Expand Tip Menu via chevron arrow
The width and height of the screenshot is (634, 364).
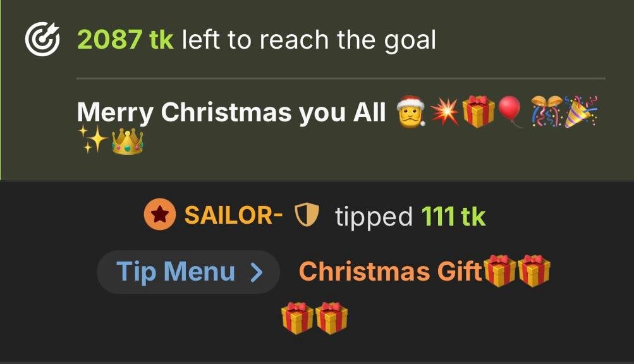[257, 272]
